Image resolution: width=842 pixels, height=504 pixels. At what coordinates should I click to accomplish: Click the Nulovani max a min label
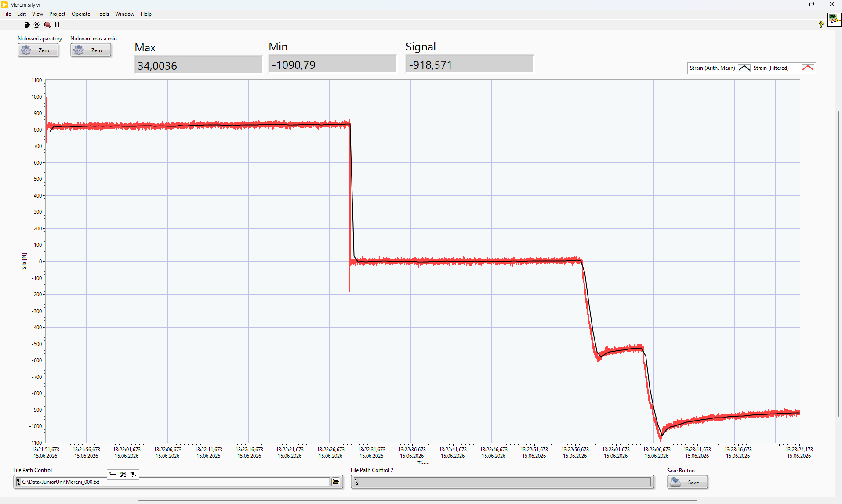pyautogui.click(x=94, y=39)
